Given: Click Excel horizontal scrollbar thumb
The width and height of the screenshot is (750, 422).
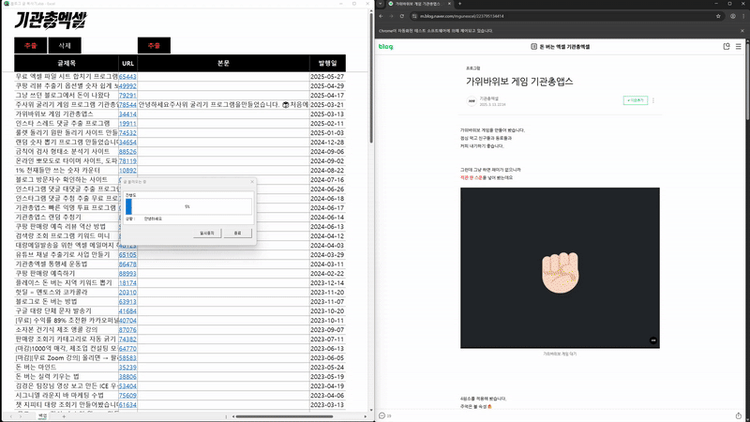Looking at the screenshot, I should [284, 416].
